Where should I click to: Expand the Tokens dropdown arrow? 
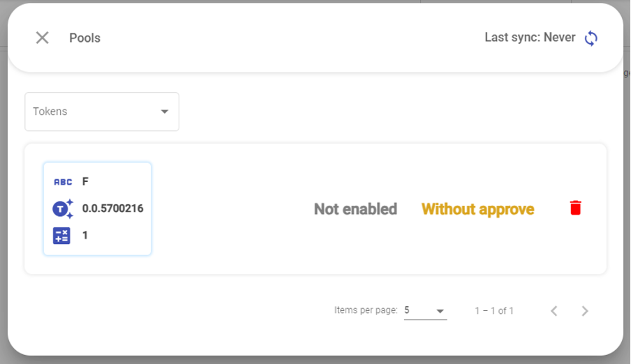pyautogui.click(x=165, y=112)
